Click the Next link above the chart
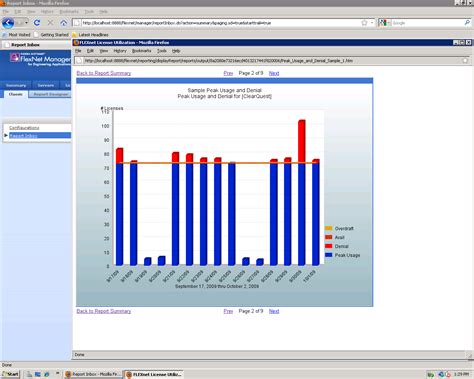Screen dimensions: 474x379 [274, 73]
